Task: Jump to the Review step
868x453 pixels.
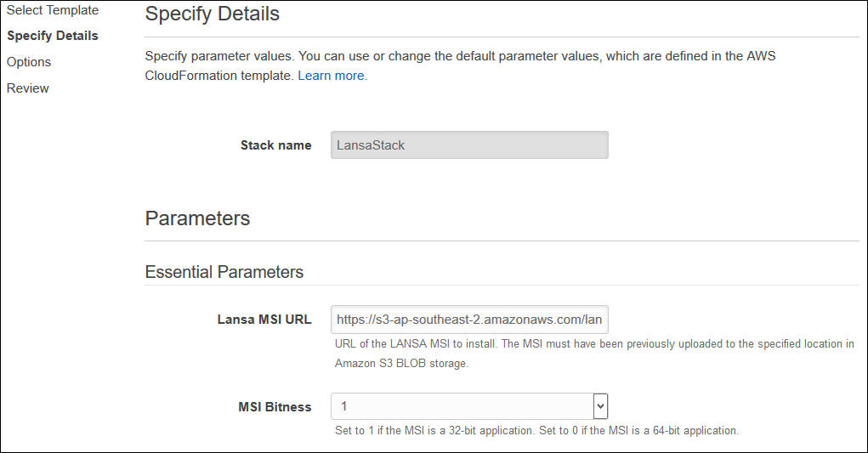Action: tap(28, 88)
